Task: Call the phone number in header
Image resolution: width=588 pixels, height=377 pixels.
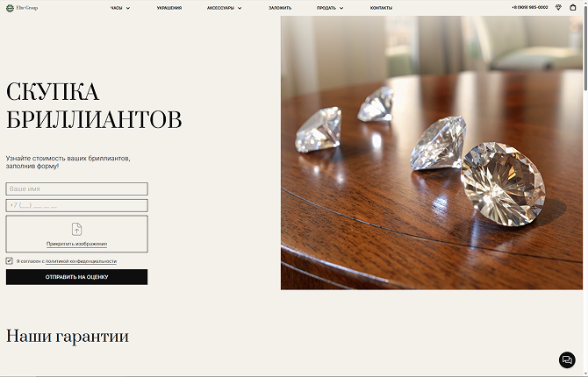Action: click(x=529, y=7)
